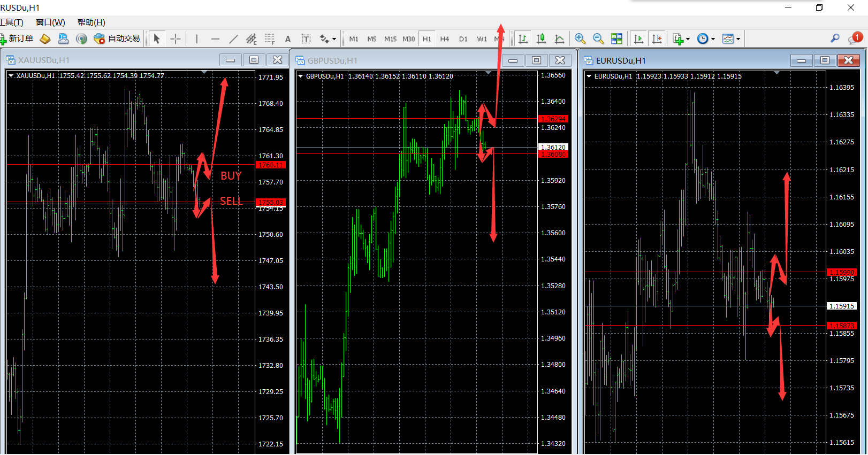The height and width of the screenshot is (455, 868).
Task: Tile the chart windows
Action: [x=616, y=39]
